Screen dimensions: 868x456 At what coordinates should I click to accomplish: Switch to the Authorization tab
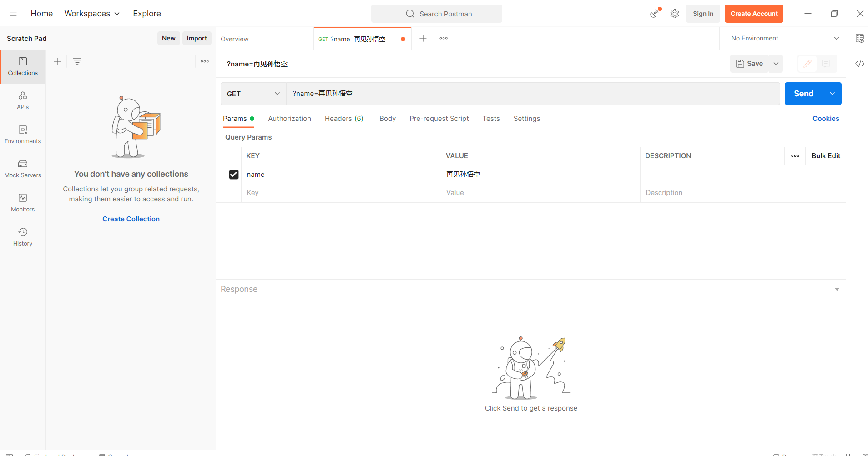click(289, 119)
